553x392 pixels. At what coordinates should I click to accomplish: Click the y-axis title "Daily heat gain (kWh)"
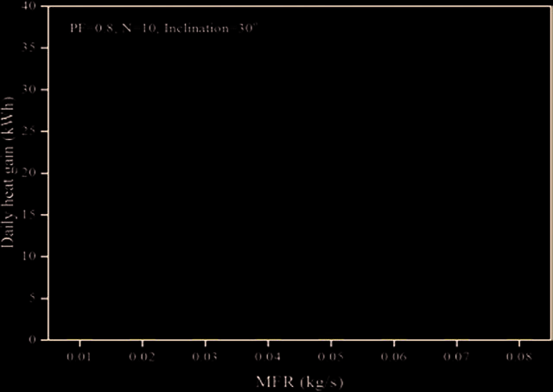point(8,171)
